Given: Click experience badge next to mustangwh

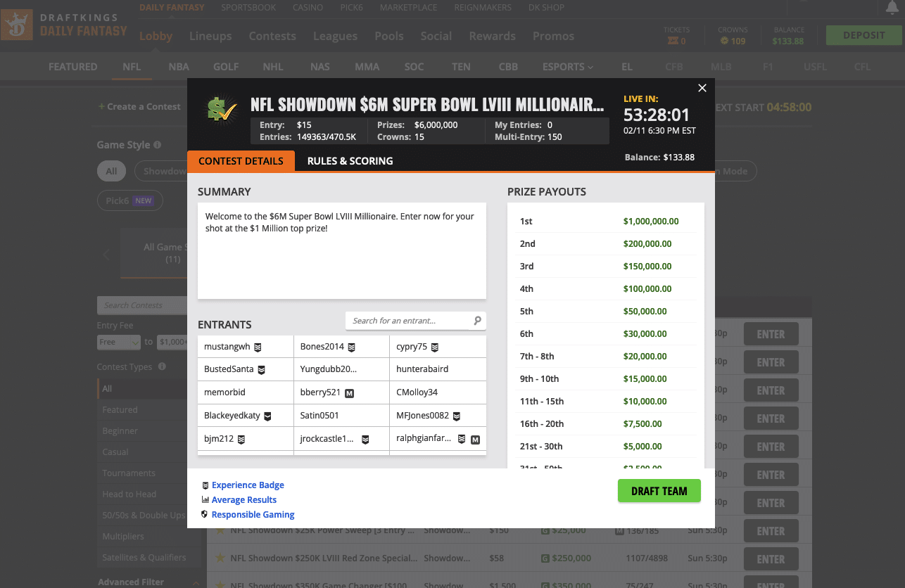Looking at the screenshot, I should [258, 347].
